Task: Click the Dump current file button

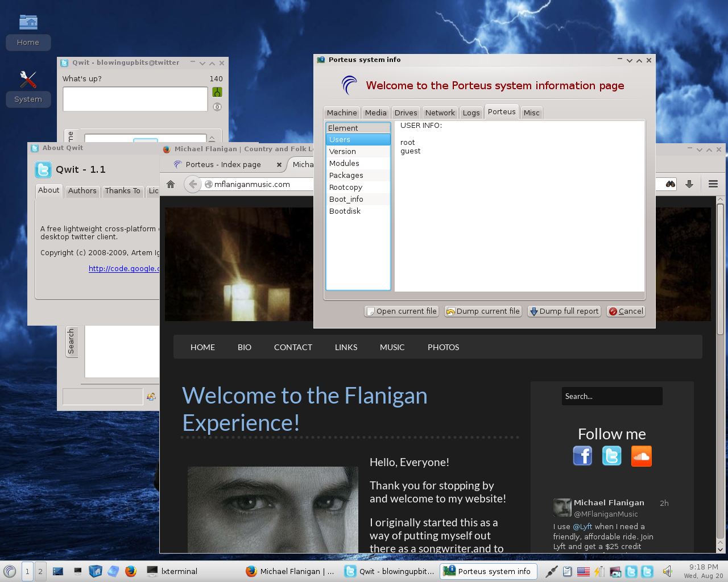Action: tap(483, 311)
